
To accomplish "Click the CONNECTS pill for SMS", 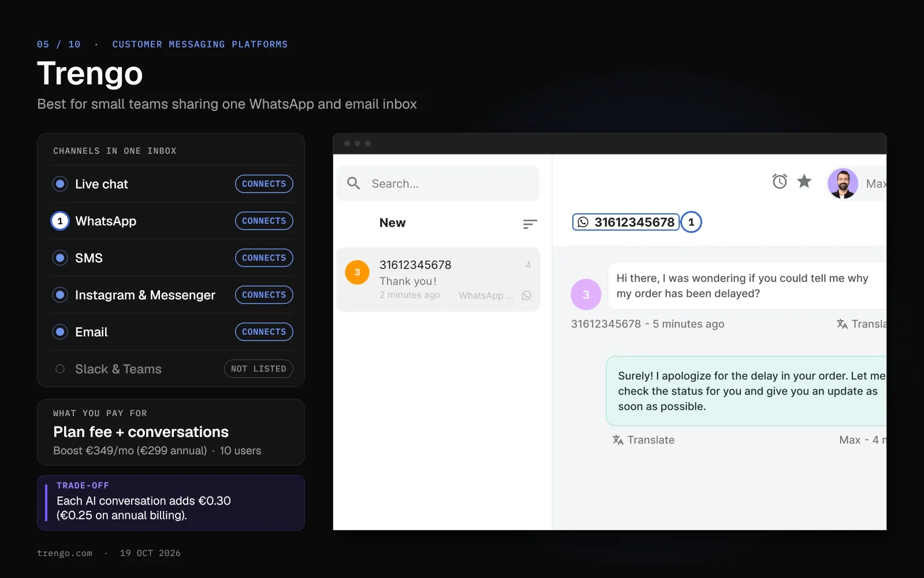I will (264, 258).
